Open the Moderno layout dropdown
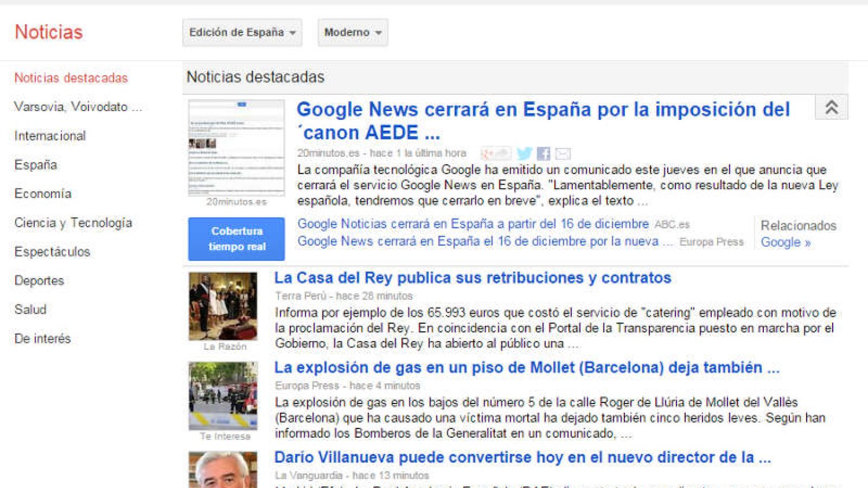The width and height of the screenshot is (868, 488). pyautogui.click(x=352, y=32)
